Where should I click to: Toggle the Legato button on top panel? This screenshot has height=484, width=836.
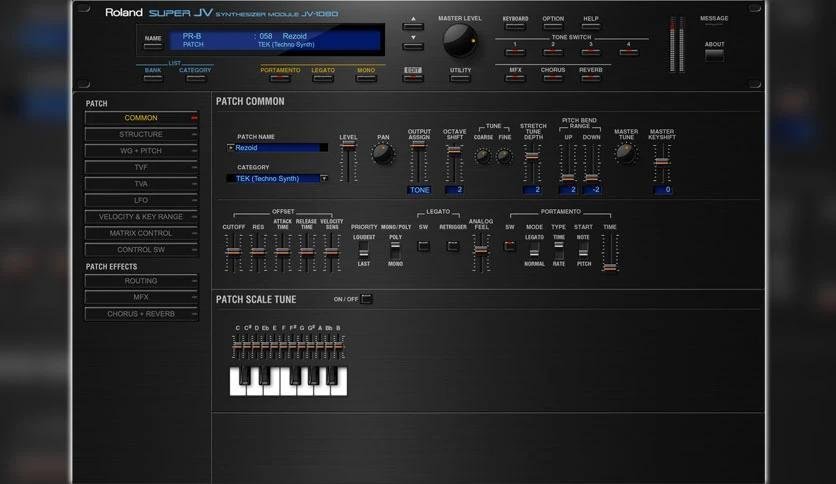point(323,78)
